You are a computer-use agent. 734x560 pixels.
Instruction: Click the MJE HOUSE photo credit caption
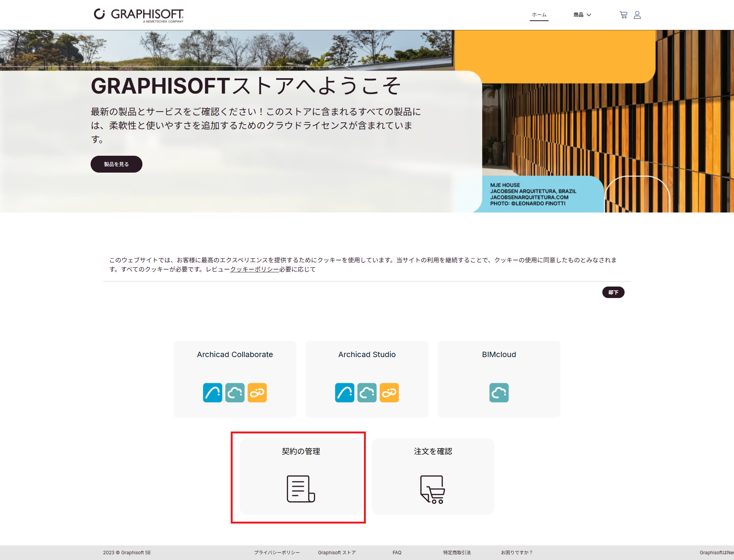tap(533, 194)
